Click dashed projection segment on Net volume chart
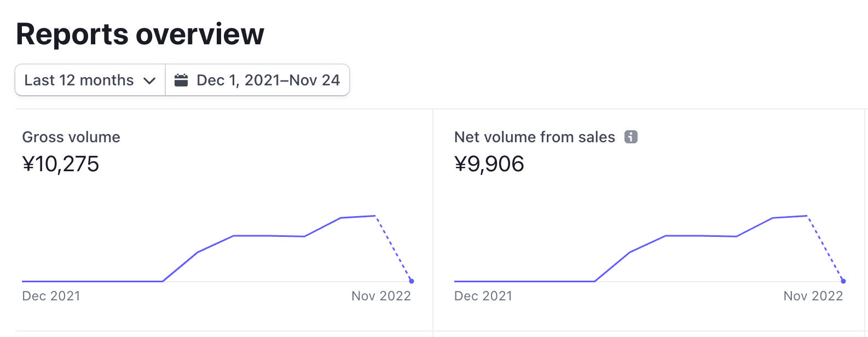 (x=825, y=249)
